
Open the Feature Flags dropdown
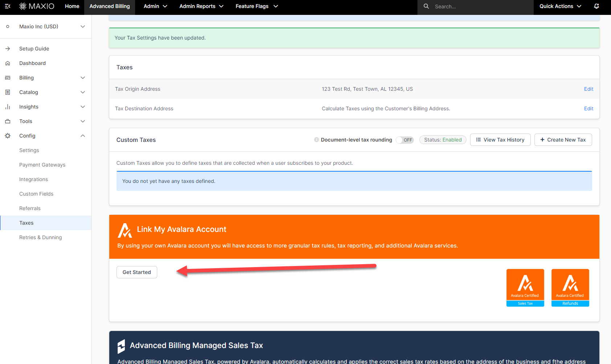click(x=257, y=6)
